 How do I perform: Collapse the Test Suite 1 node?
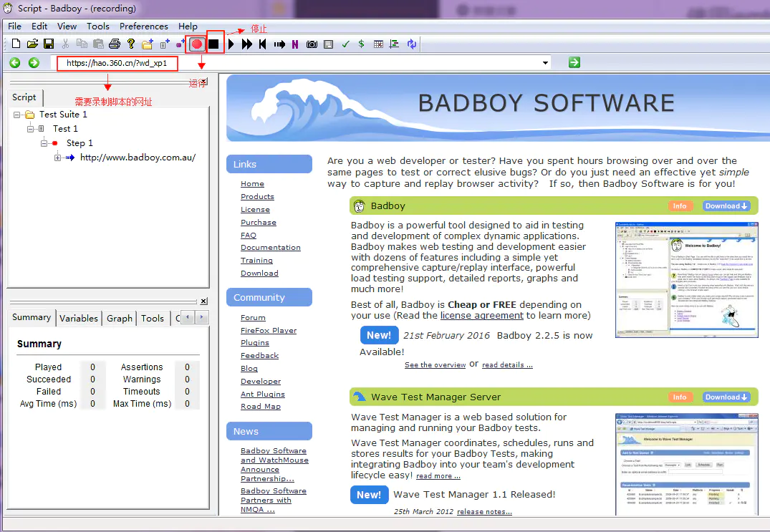[x=17, y=115]
